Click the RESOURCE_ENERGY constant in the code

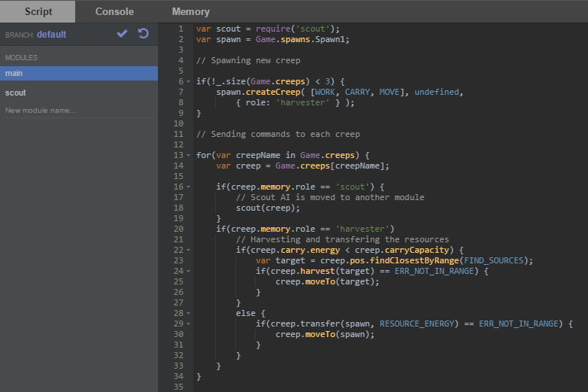[x=417, y=324]
